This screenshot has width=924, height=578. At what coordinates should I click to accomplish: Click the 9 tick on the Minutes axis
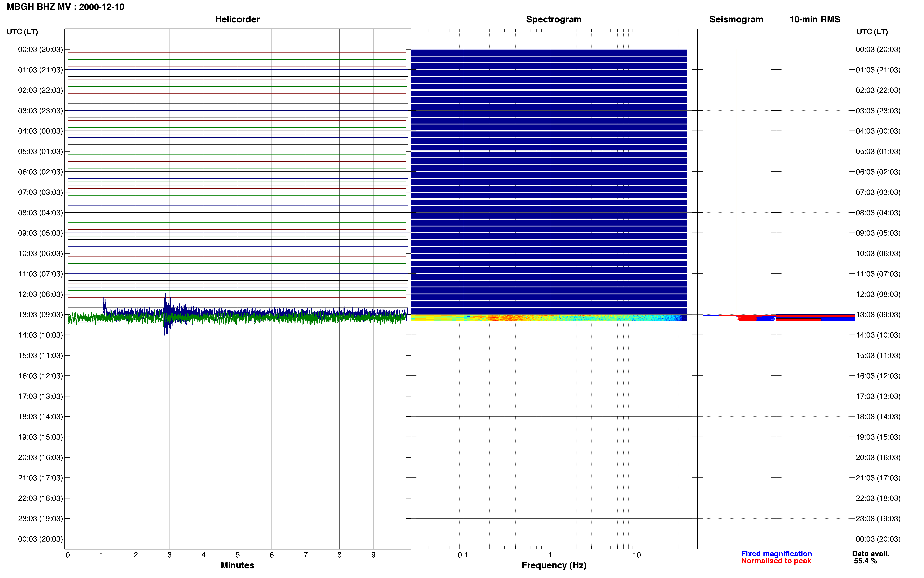pos(373,555)
